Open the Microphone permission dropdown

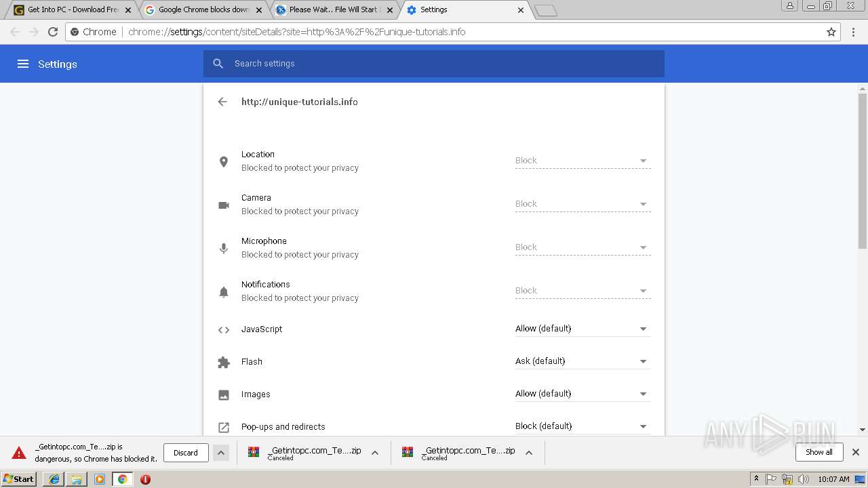pos(583,247)
